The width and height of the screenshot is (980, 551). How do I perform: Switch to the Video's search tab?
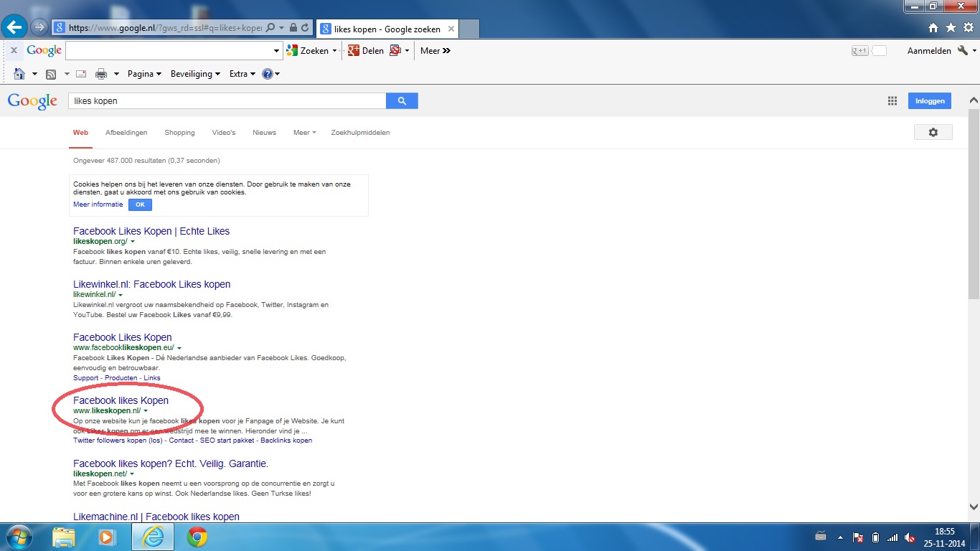point(224,133)
